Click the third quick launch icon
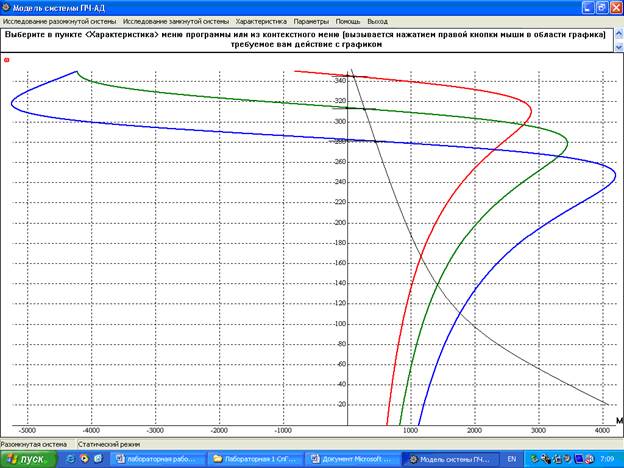 pyautogui.click(x=98, y=459)
